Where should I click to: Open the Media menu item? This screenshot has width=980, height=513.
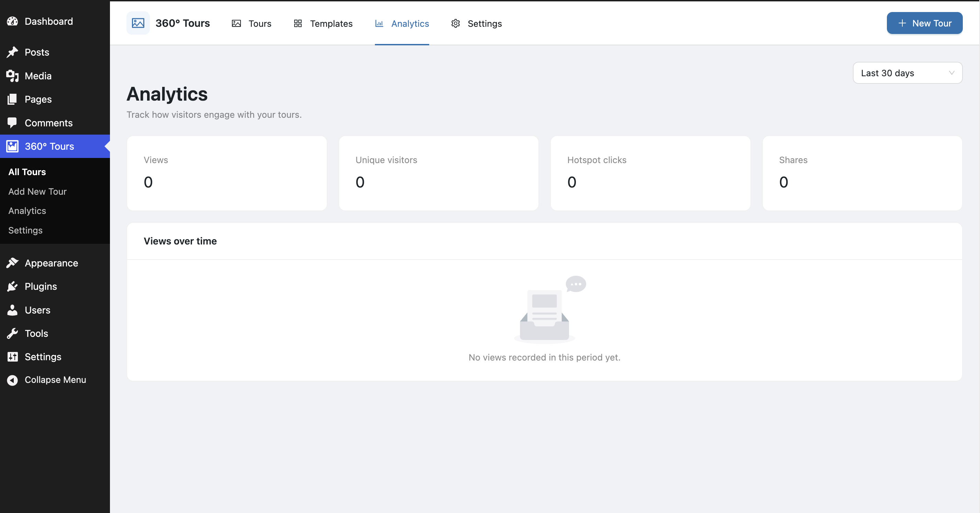[x=55, y=76]
